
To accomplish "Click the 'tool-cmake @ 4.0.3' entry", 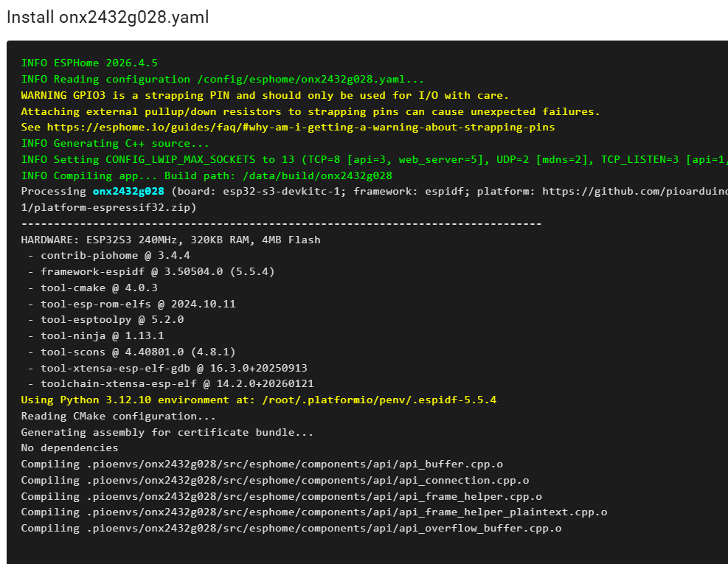I will point(99,288).
